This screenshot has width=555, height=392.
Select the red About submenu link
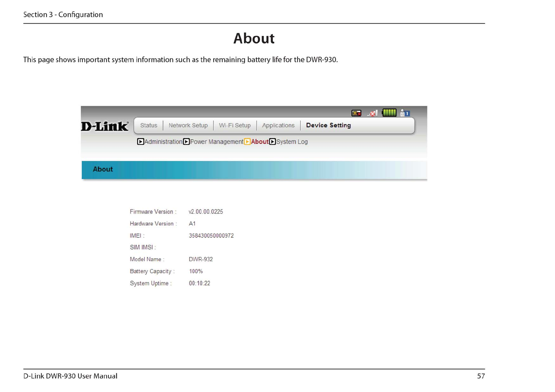(260, 142)
